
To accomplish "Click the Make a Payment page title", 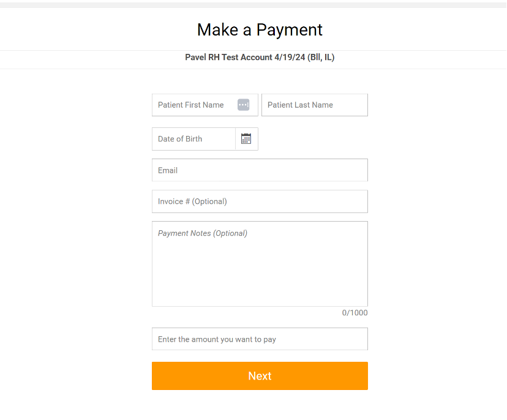I will 260,29.
